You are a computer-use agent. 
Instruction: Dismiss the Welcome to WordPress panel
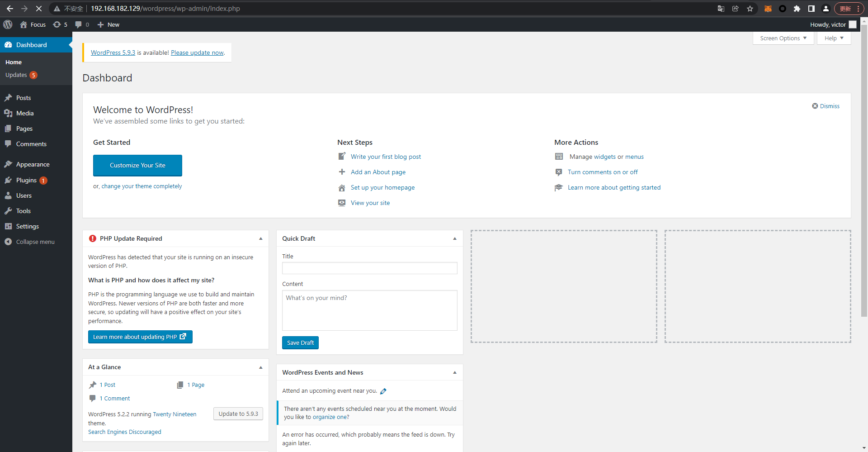(x=826, y=106)
